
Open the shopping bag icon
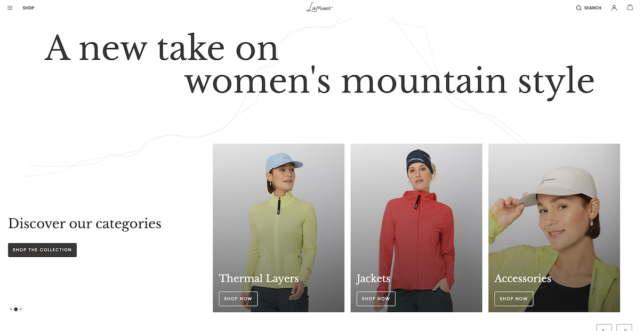[630, 7]
